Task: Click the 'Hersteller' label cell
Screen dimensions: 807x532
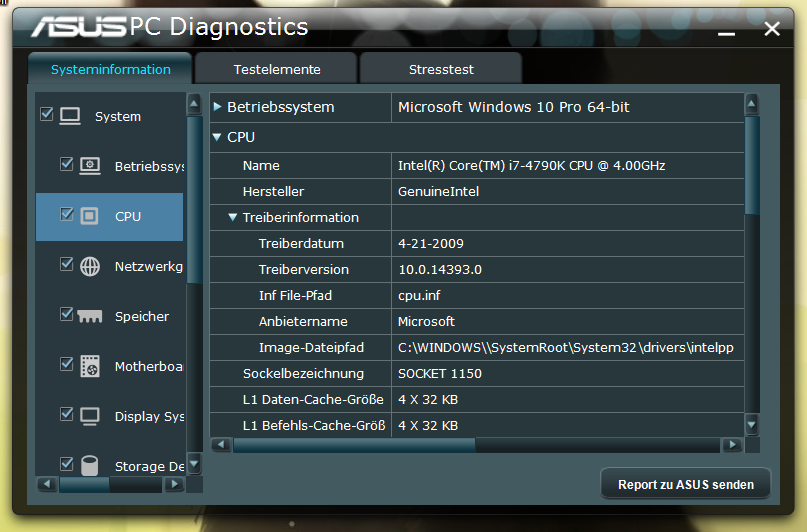Action: tap(301, 191)
